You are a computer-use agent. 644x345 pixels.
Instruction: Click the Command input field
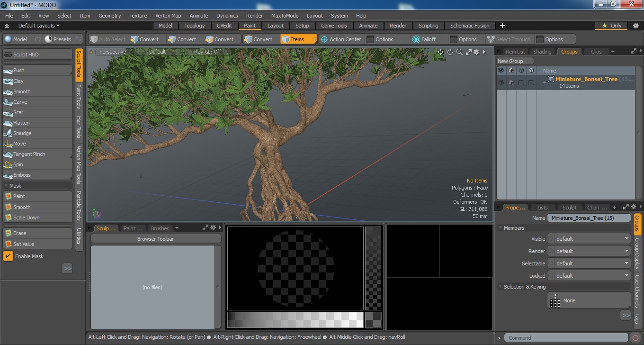pos(567,338)
